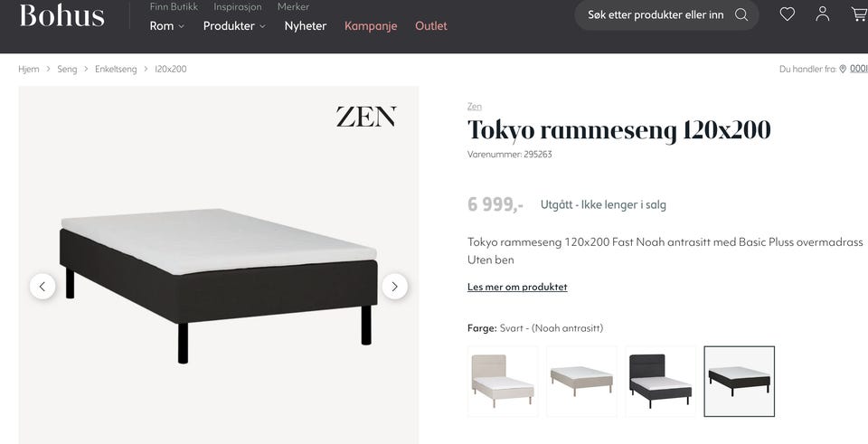Expand the Rom dropdown menu

(x=166, y=26)
